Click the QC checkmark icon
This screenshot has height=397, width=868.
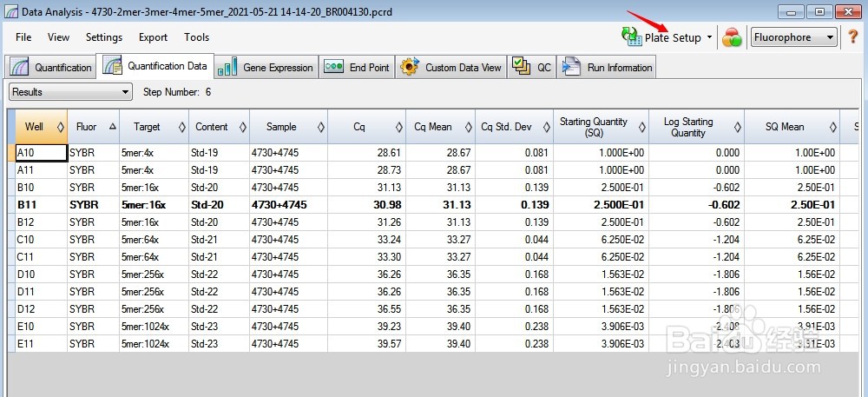[521, 67]
